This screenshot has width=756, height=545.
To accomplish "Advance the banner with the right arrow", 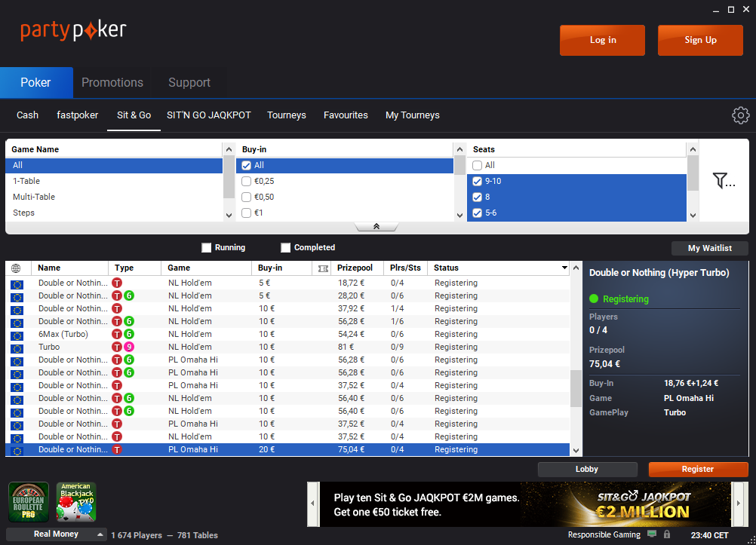I will coord(737,504).
